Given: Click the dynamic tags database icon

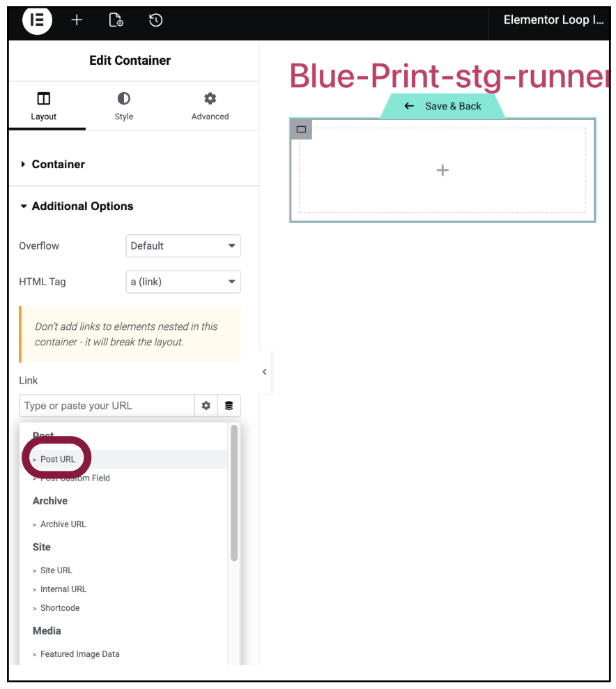Looking at the screenshot, I should (229, 405).
